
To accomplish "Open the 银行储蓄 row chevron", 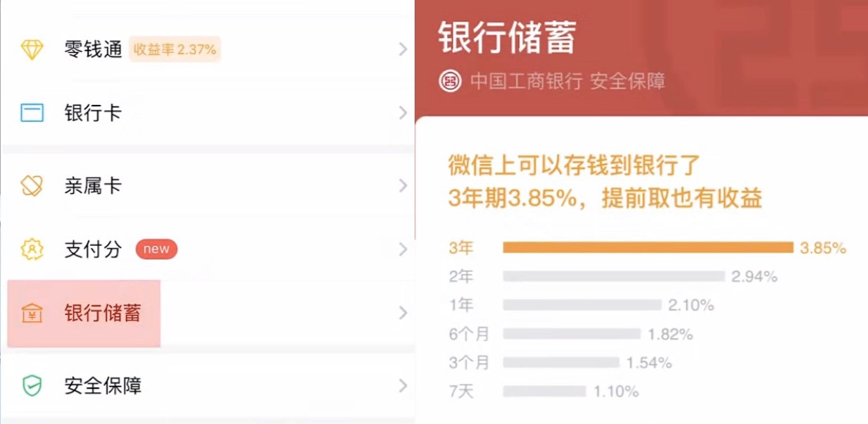I will (x=403, y=313).
